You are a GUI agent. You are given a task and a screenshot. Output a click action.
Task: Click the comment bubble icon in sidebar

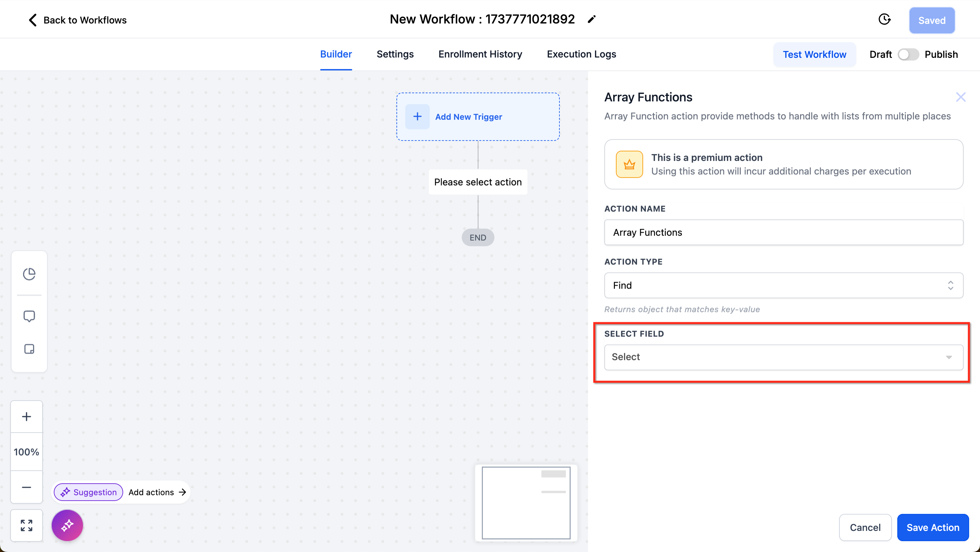click(29, 316)
